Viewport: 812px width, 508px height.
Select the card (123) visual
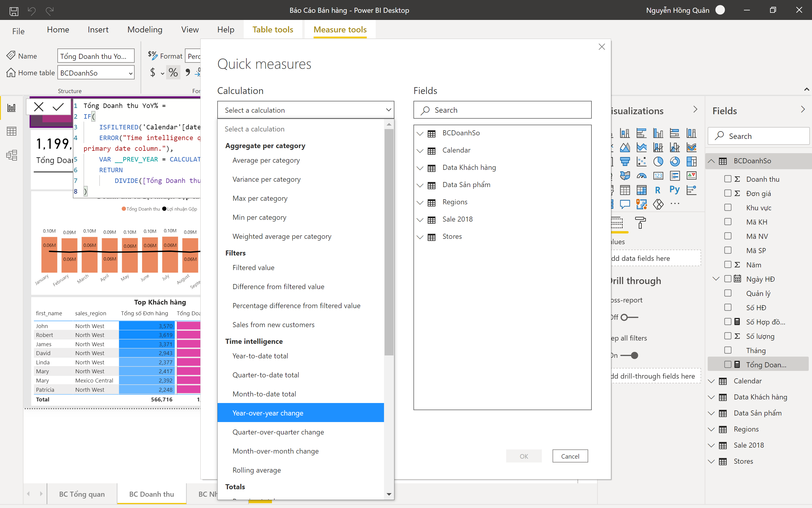coord(658,176)
